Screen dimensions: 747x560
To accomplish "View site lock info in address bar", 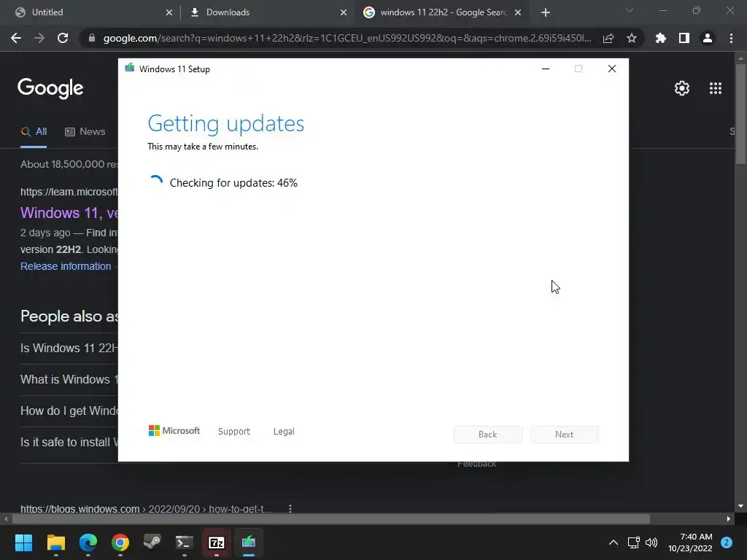I will [x=92, y=38].
